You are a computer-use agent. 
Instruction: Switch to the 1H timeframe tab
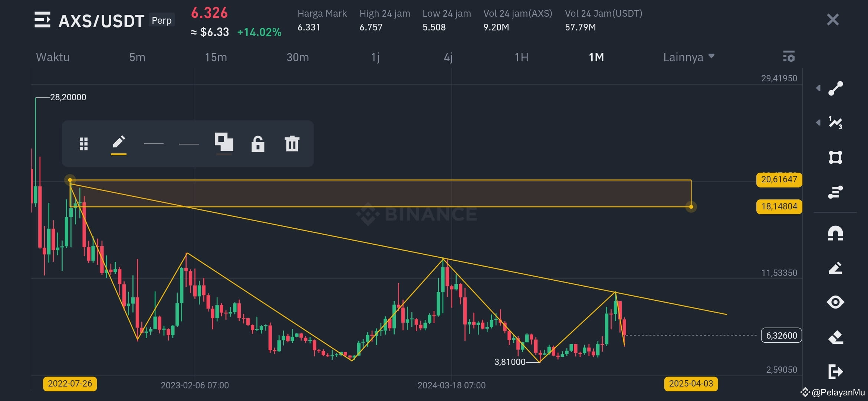pos(521,57)
